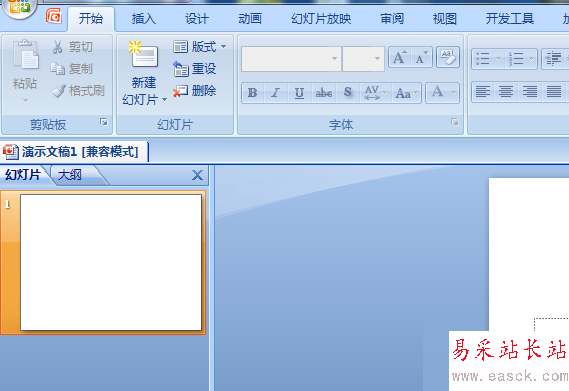Viewport: 569px width, 391px height.
Task: Increase font size with large A
Action: click(400, 57)
